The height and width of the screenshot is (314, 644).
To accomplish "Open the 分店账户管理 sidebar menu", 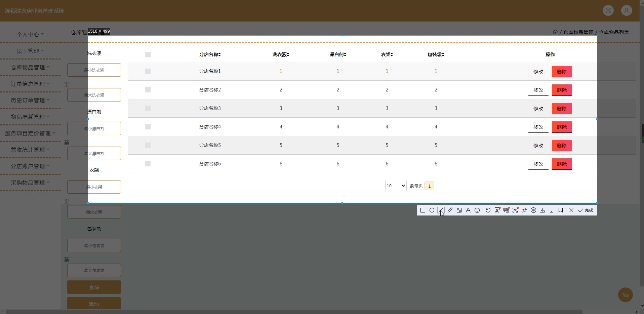I will coord(30,166).
